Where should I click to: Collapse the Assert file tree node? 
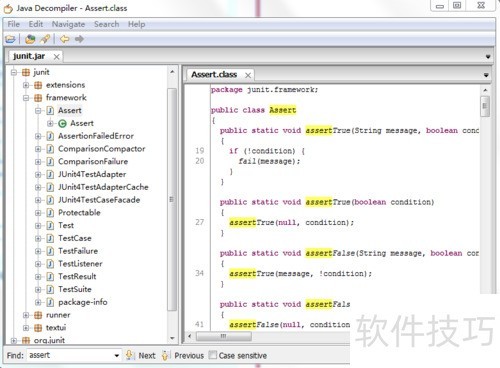[38, 110]
